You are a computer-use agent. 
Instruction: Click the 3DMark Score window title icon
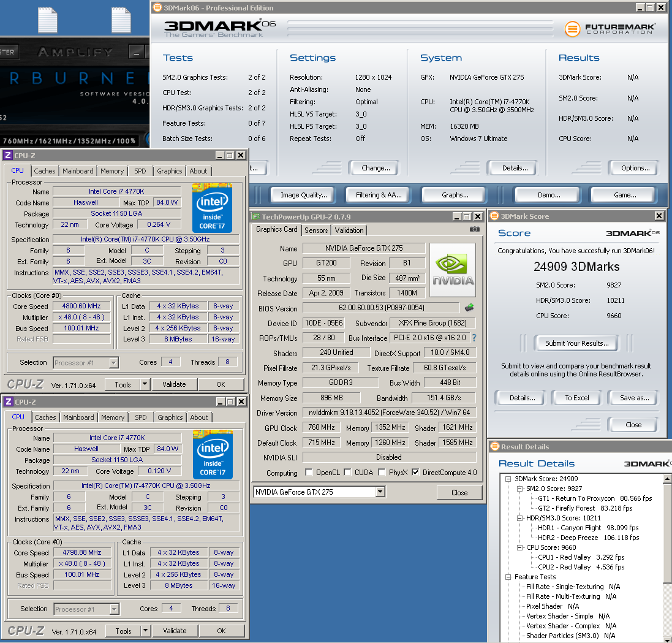[494, 216]
